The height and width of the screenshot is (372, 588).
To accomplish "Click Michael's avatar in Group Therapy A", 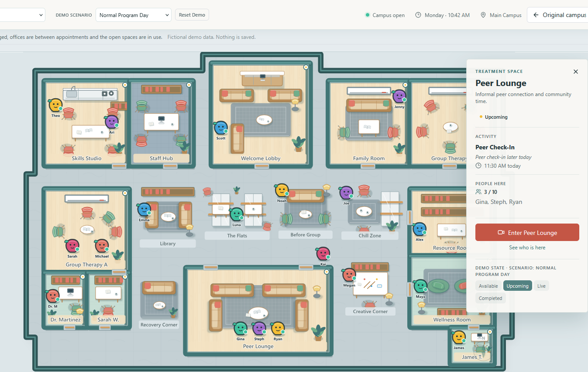I will (x=102, y=246).
